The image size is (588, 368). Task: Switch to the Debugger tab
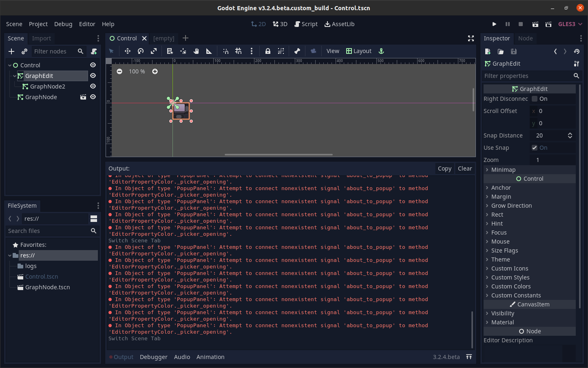(153, 357)
